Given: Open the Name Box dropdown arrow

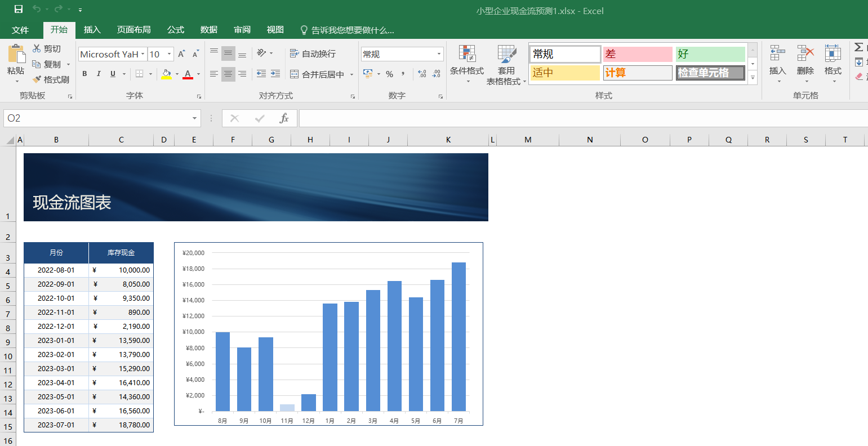Looking at the screenshot, I should [194, 118].
